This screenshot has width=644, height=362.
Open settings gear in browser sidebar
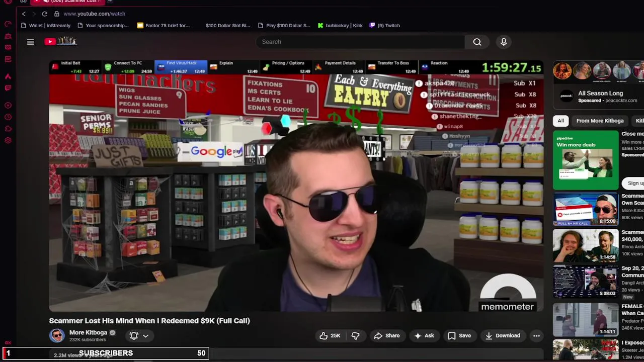8,140
